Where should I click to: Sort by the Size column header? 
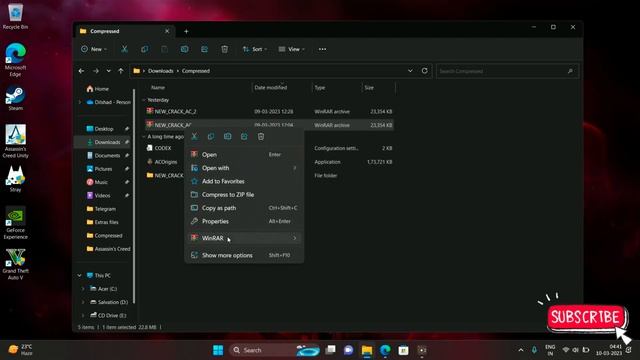click(369, 87)
